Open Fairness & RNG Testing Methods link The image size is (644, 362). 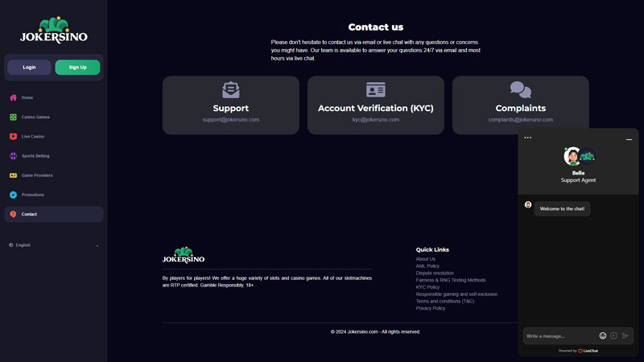[451, 280]
